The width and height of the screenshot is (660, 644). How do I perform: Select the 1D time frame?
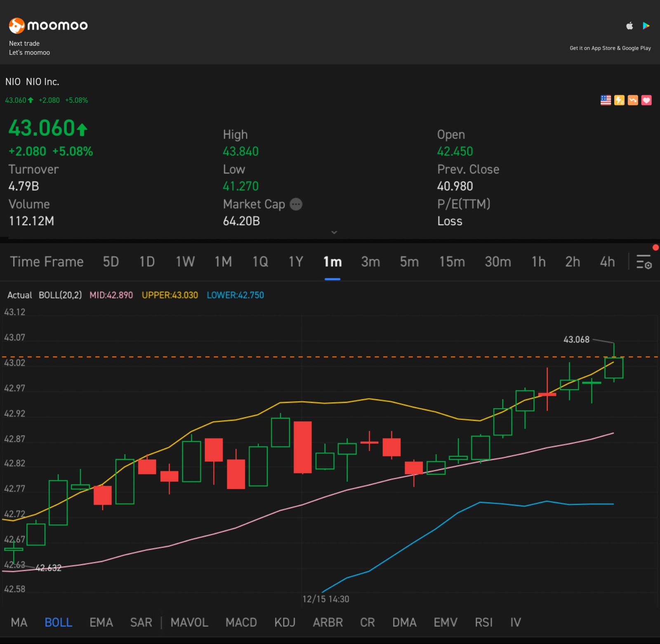click(147, 262)
